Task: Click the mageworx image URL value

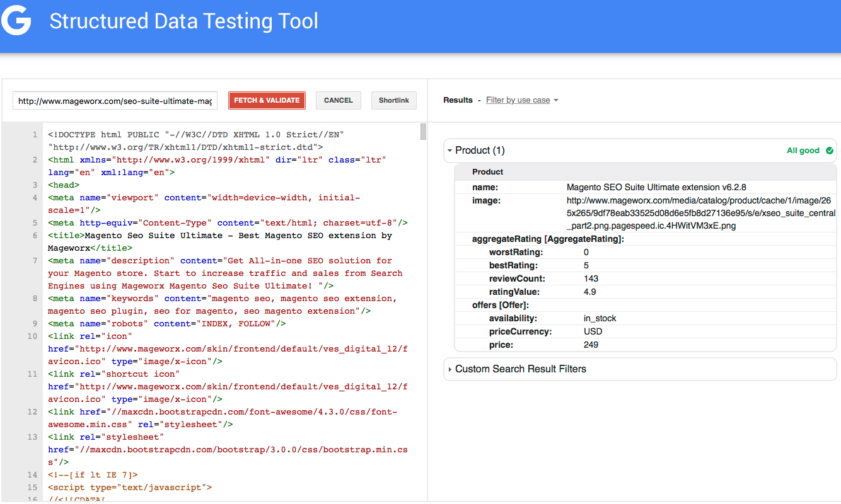Action: pyautogui.click(x=701, y=213)
